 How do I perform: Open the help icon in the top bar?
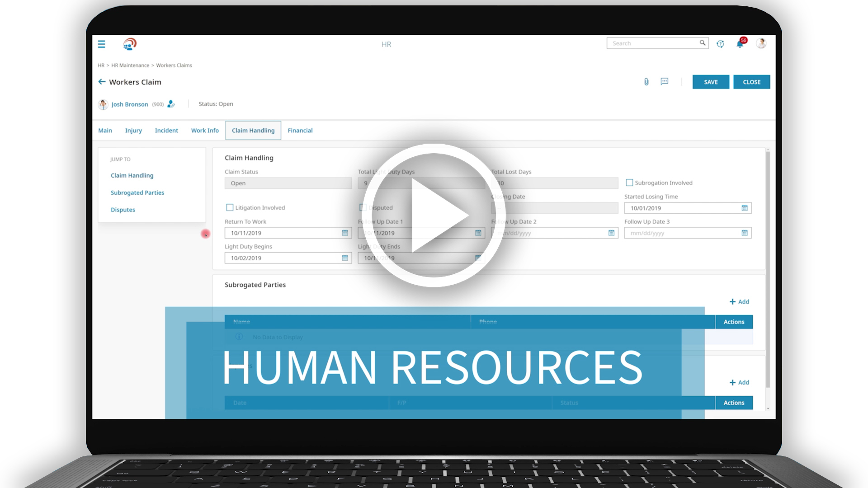(721, 43)
